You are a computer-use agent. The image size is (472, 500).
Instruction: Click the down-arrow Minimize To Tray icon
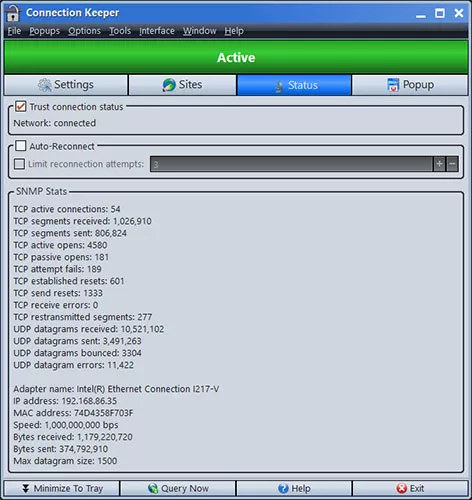[x=25, y=488]
